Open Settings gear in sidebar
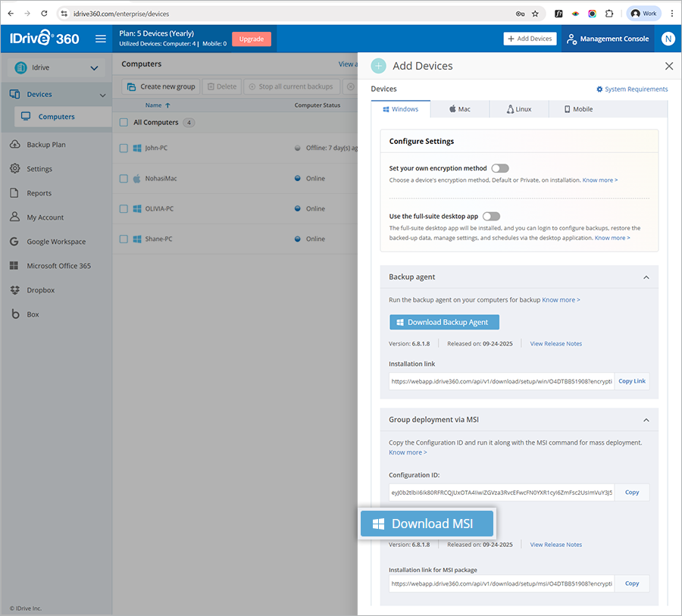The width and height of the screenshot is (682, 616). (x=14, y=169)
